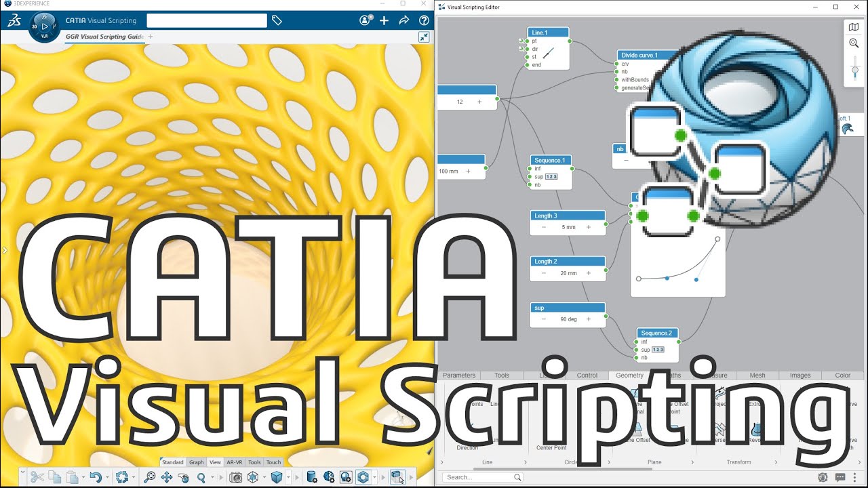Open the Undo history dropdown arrow
Image resolution: width=868 pixels, height=488 pixels.
pos(107,477)
